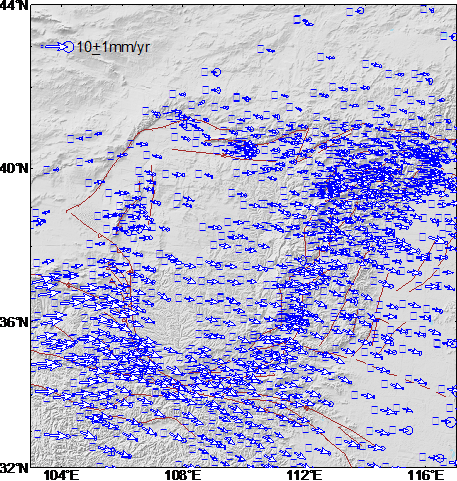Image resolution: width=457 pixels, height=481 pixels.
Task: Click the dense vector cluster near 41°N, 110°E
Action: pyautogui.click(x=248, y=149)
